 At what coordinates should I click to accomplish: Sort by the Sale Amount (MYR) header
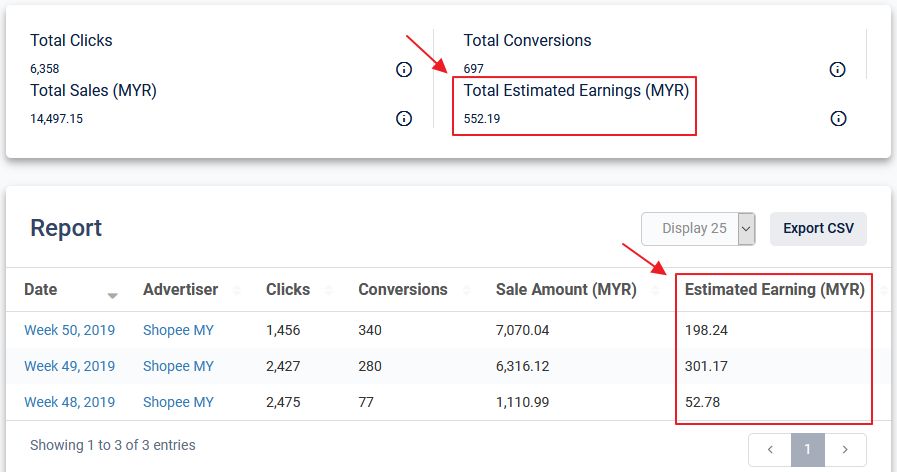(566, 289)
